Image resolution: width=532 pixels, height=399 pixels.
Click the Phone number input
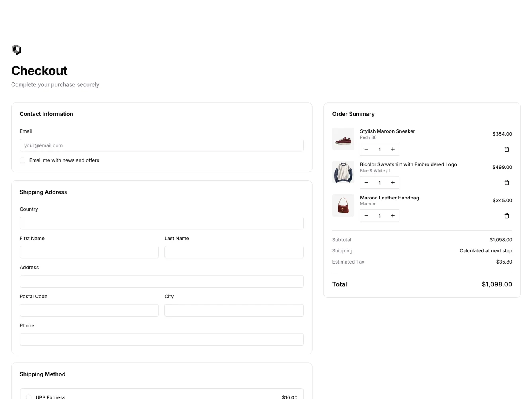coord(161,339)
